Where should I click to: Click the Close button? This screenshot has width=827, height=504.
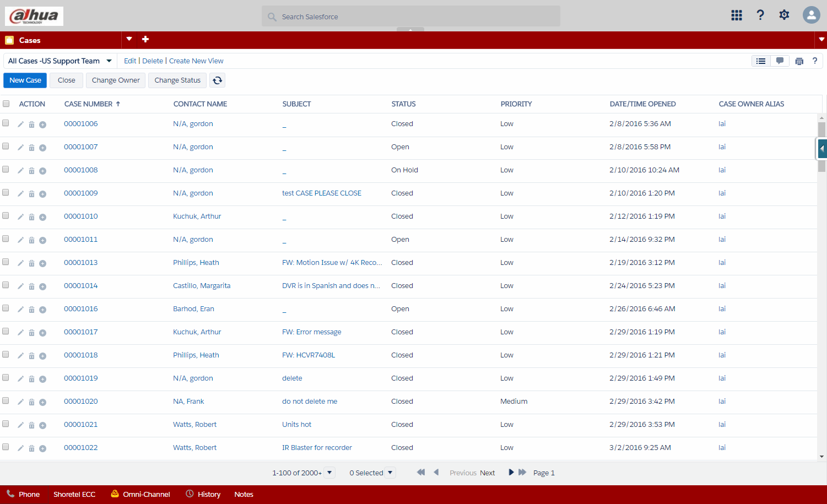coord(67,80)
